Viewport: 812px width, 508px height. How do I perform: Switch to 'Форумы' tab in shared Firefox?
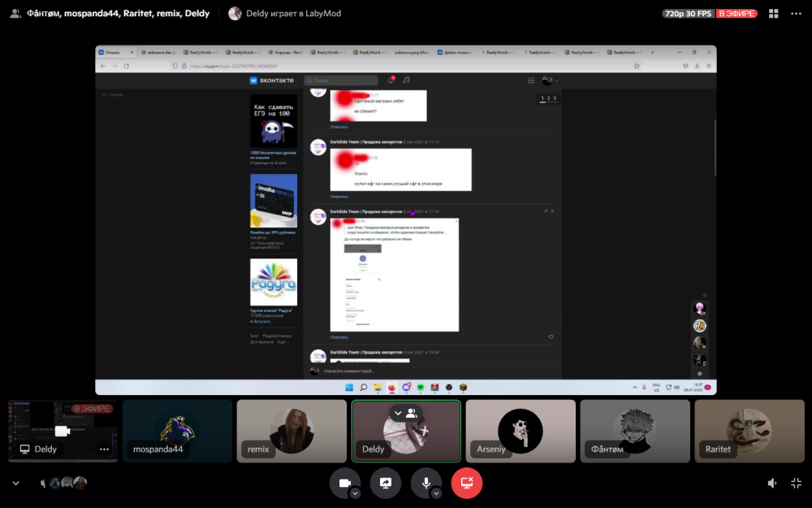285,52
